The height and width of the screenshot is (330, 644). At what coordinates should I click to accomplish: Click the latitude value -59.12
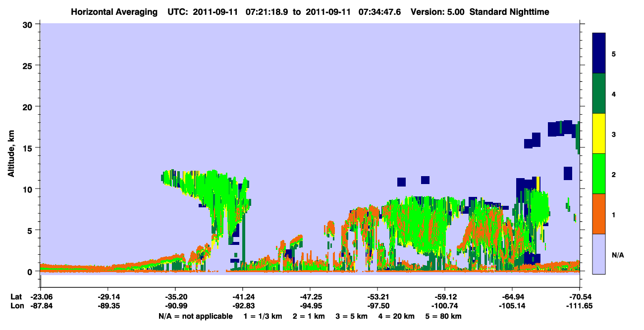[445, 297]
